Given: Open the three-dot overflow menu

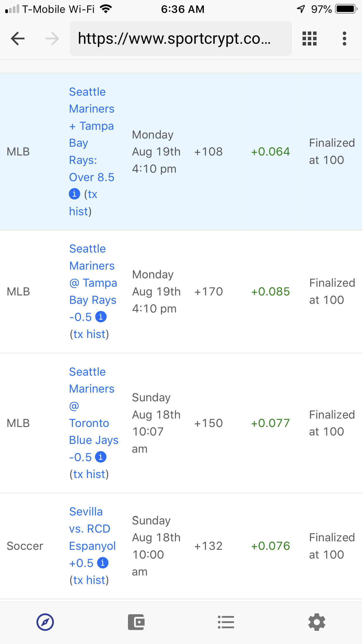Looking at the screenshot, I should click(345, 38).
